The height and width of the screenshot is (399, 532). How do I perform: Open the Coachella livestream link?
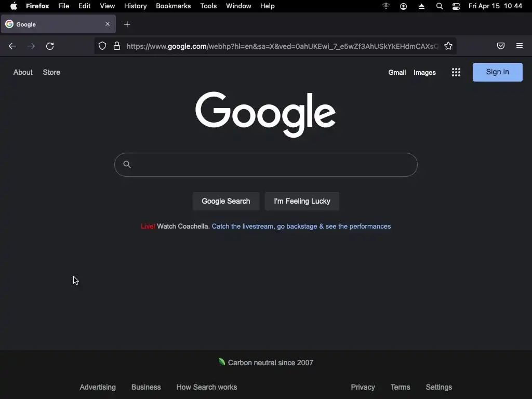pos(301,227)
